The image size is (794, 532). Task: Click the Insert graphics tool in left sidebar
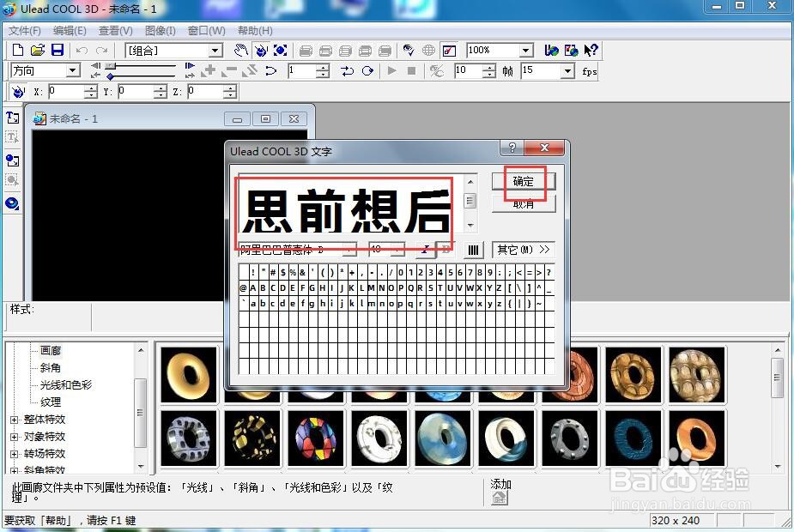tap(12, 160)
